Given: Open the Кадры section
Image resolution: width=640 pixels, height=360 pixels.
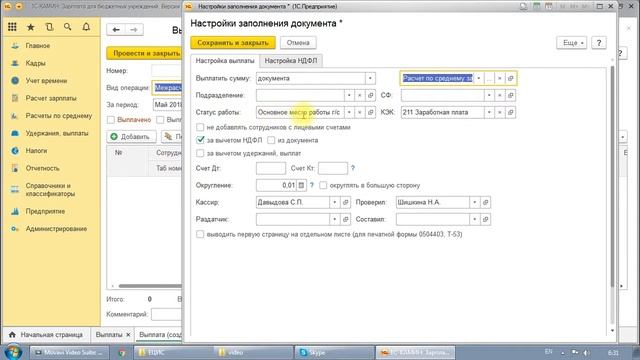Looking at the screenshot, I should coord(36,63).
